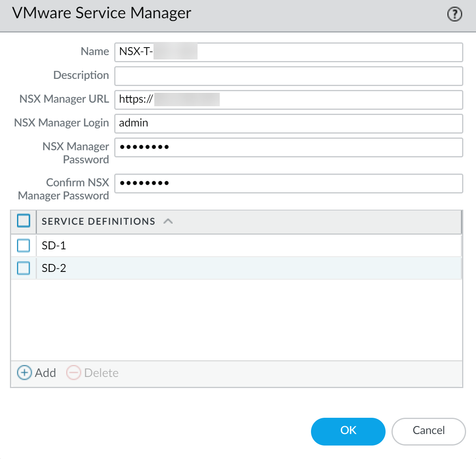Toggle the select-all service definitions checkbox

coord(24,221)
